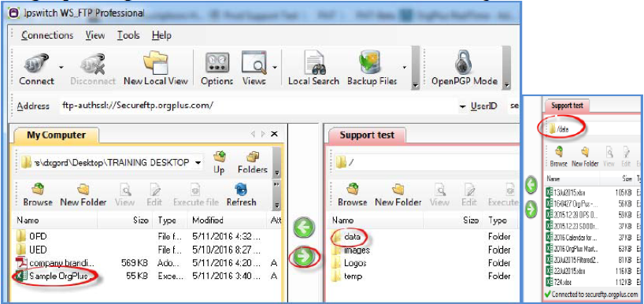Open the Tools menu
644x304 pixels.
pos(128,35)
